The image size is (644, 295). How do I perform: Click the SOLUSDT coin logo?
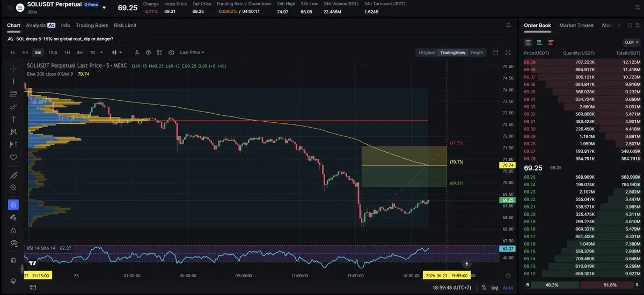[20, 8]
